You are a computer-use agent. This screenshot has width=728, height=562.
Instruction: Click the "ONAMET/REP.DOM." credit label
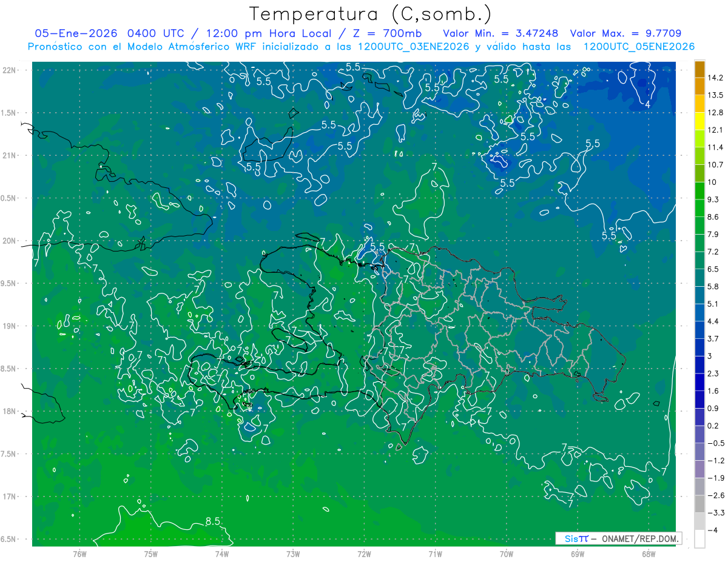639,538
